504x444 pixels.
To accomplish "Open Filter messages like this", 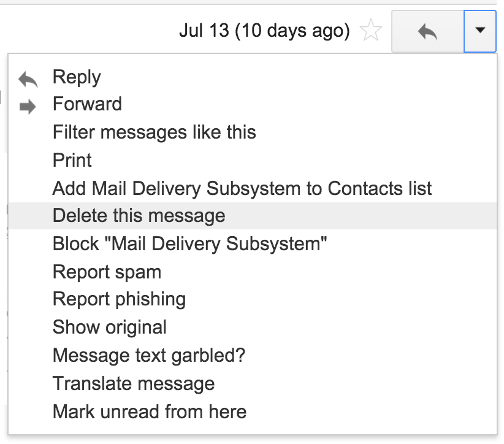I will [x=154, y=132].
